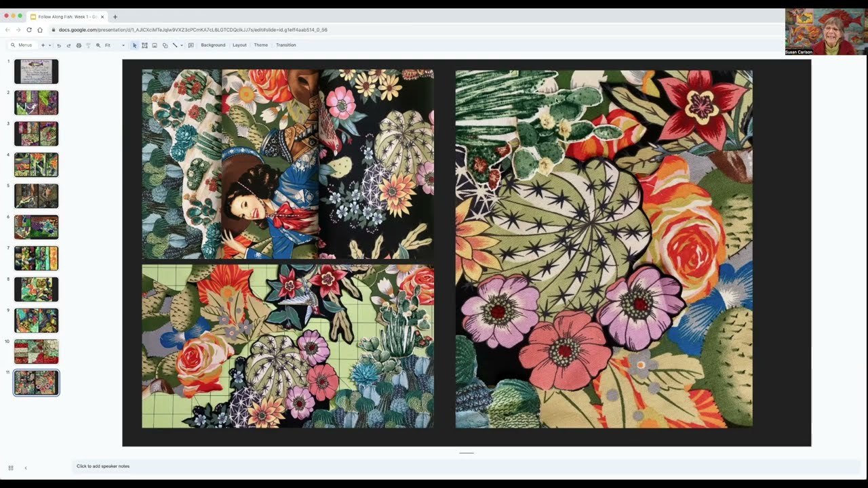The width and height of the screenshot is (868, 488).
Task: Redo the last action
Action: [68, 45]
